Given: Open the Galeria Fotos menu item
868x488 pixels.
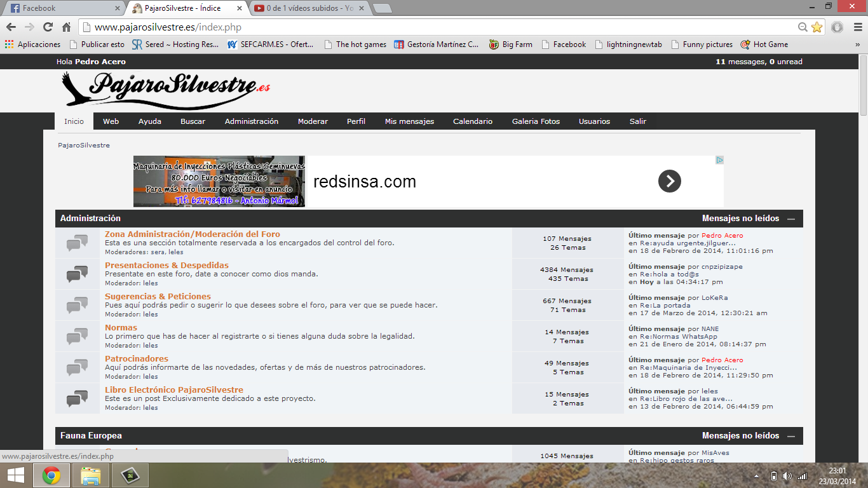Looking at the screenshot, I should pyautogui.click(x=536, y=121).
